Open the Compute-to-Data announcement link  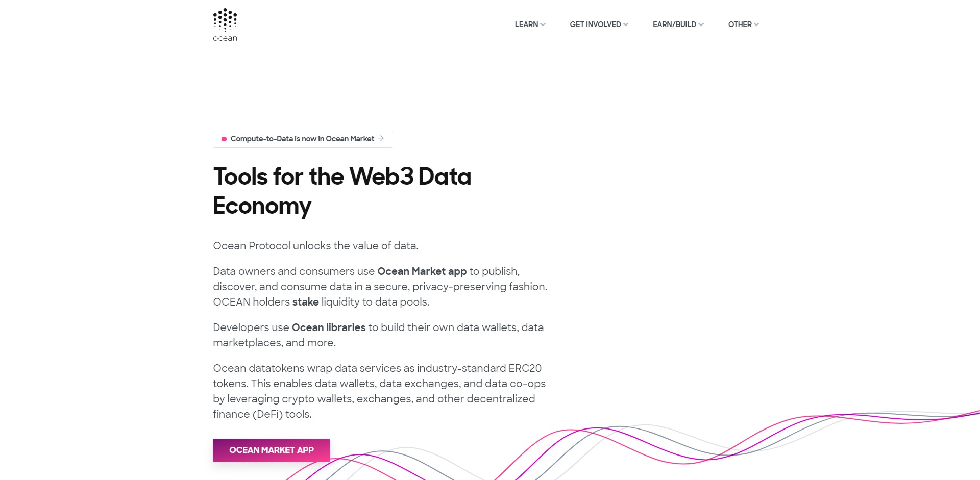pyautogui.click(x=302, y=139)
